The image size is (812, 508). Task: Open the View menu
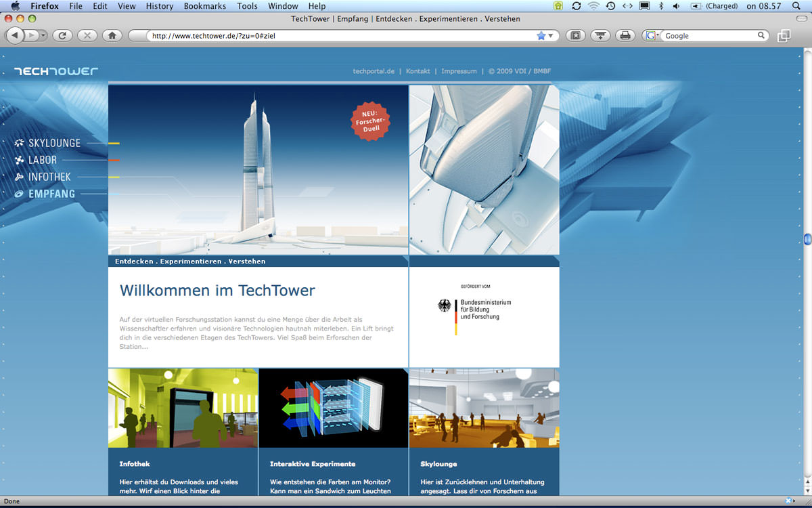coord(127,6)
